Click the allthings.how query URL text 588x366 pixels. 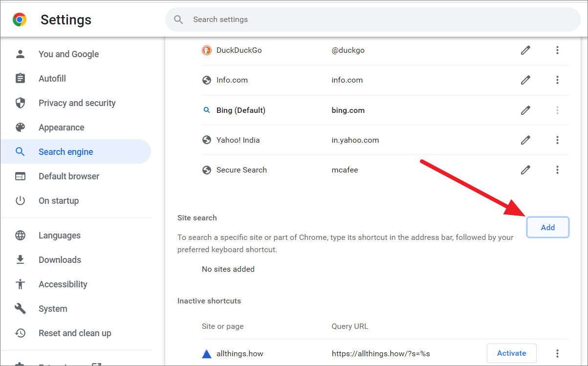[381, 354]
